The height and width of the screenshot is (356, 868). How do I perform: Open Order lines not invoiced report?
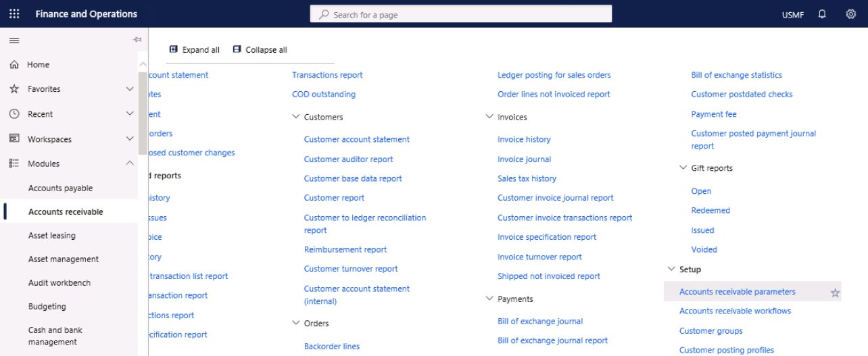coord(554,95)
